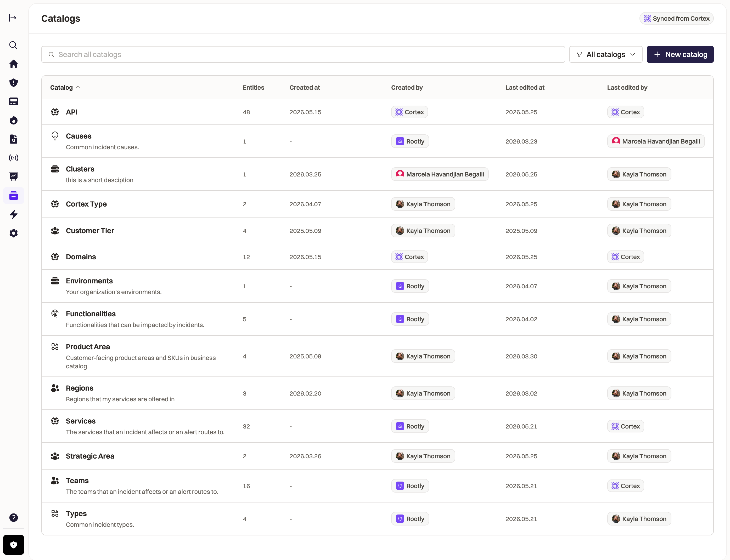Sort by the Catalog column header
The height and width of the screenshot is (560, 730).
65,87
